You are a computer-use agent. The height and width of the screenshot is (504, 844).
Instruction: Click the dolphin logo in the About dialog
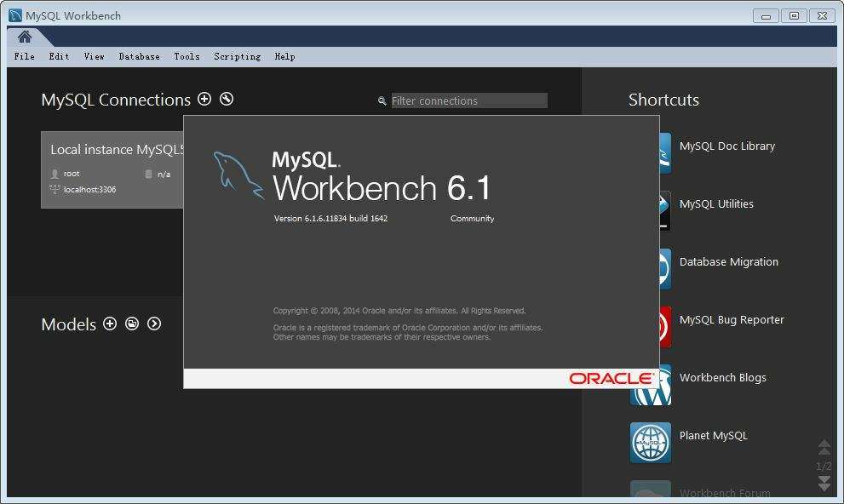pyautogui.click(x=238, y=175)
